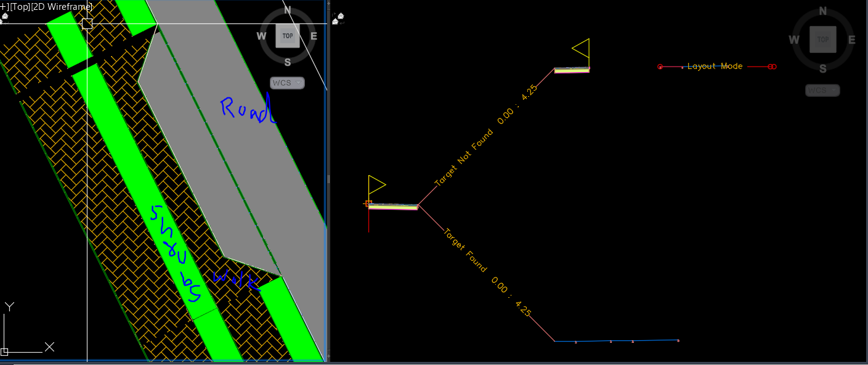This screenshot has height=365, width=868.
Task: Open the WCS dropdown in the left viewport
Action: pos(287,83)
